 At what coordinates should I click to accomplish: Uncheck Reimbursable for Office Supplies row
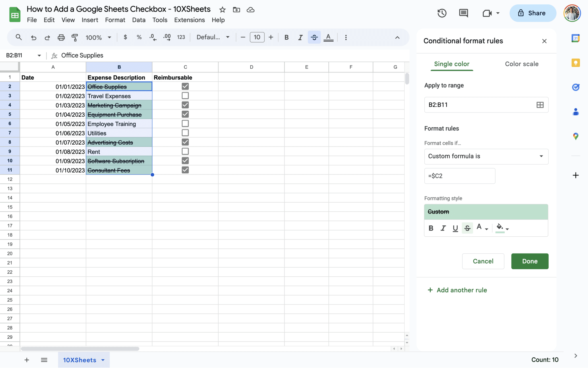point(185,86)
